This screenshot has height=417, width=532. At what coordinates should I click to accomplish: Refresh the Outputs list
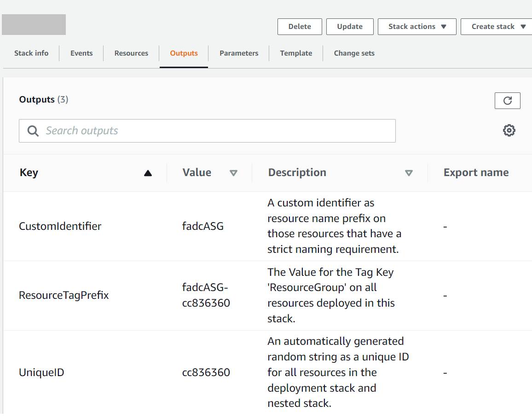click(507, 100)
